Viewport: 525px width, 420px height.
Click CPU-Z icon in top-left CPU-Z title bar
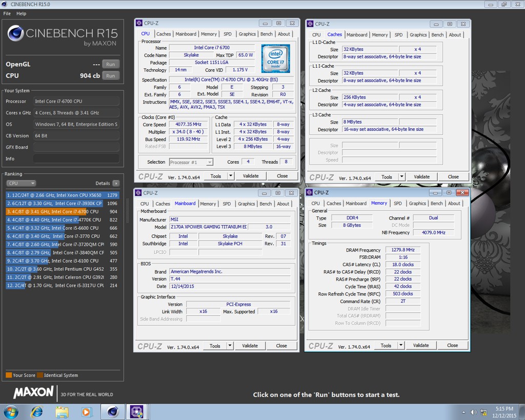point(139,23)
